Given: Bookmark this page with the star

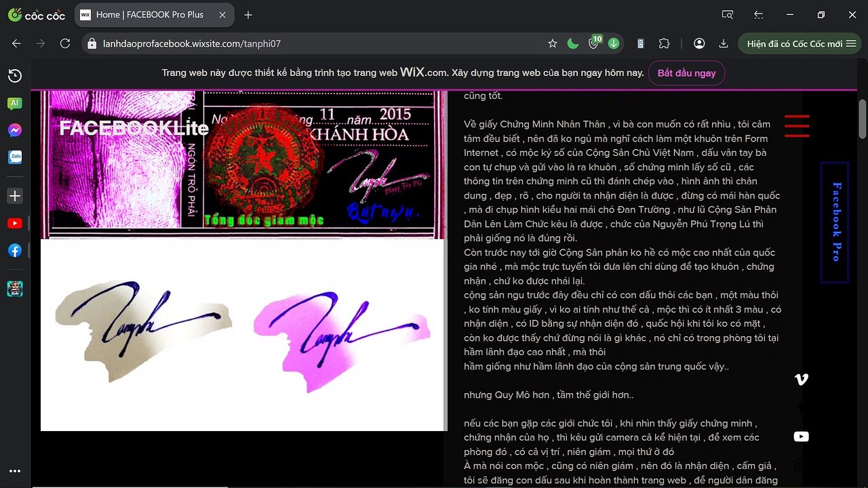Looking at the screenshot, I should [x=553, y=43].
